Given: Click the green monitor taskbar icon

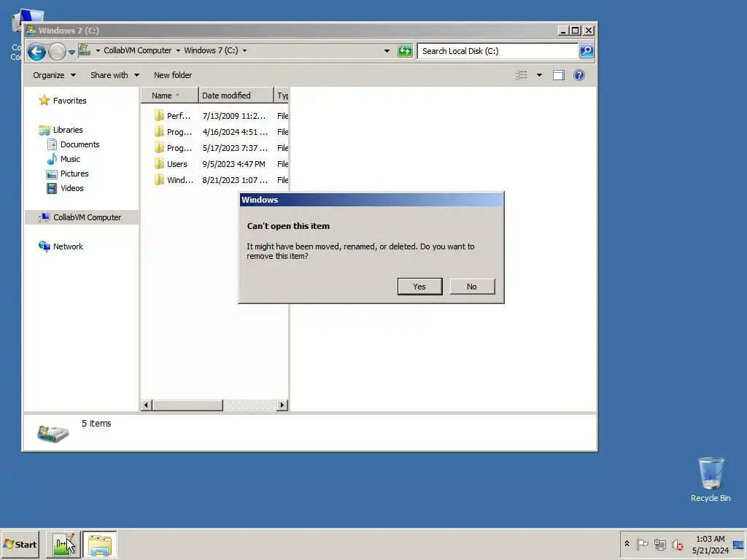Looking at the screenshot, I should [x=63, y=545].
